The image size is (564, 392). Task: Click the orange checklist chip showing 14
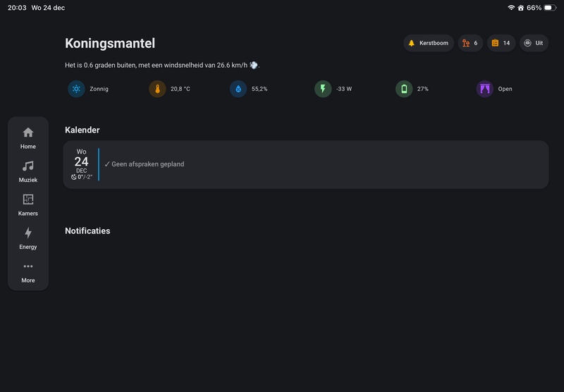pos(501,43)
